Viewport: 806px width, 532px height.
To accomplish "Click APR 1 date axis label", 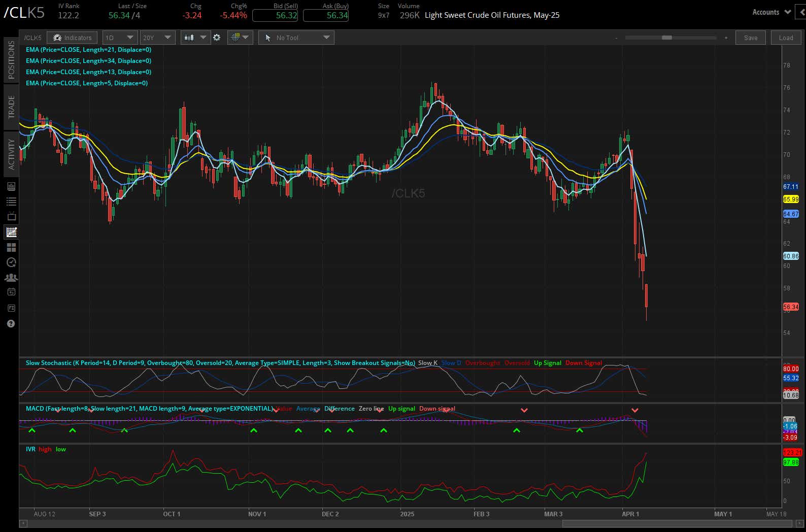I will tap(630, 514).
